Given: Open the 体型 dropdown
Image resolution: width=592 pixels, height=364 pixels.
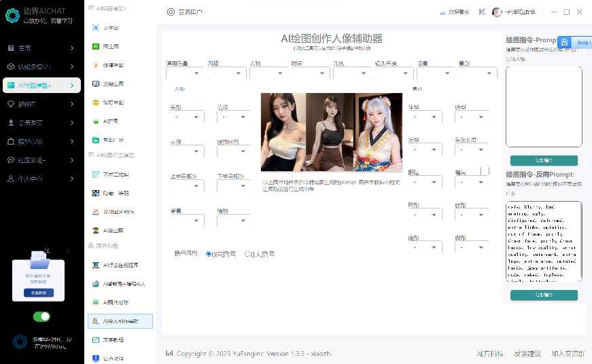Looking at the screenshot, I should [425, 117].
